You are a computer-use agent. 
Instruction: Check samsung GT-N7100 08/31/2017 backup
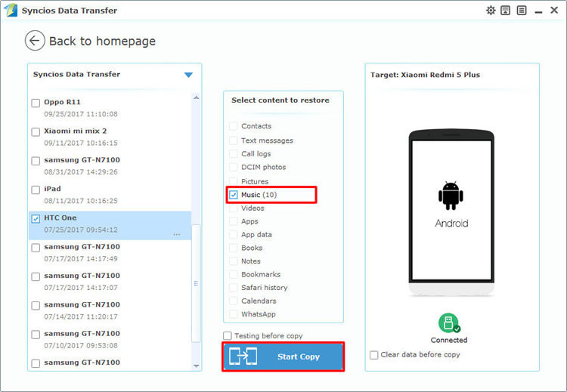pos(36,161)
